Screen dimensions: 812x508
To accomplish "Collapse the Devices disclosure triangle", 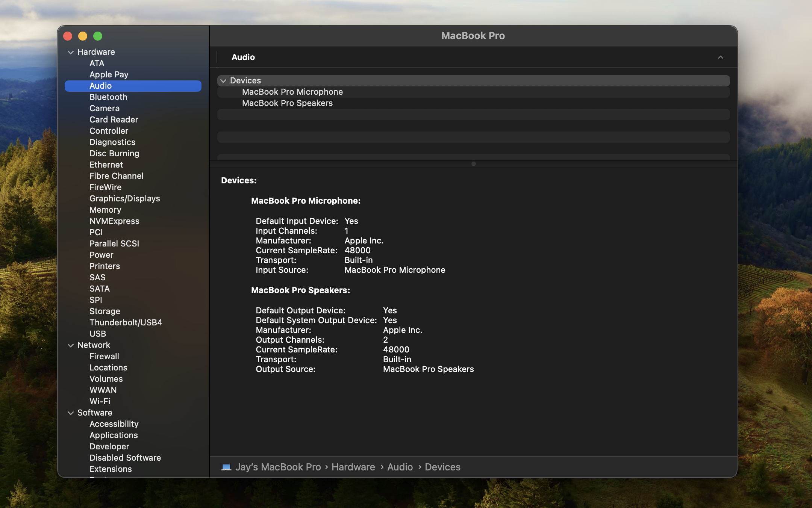I will [x=223, y=81].
